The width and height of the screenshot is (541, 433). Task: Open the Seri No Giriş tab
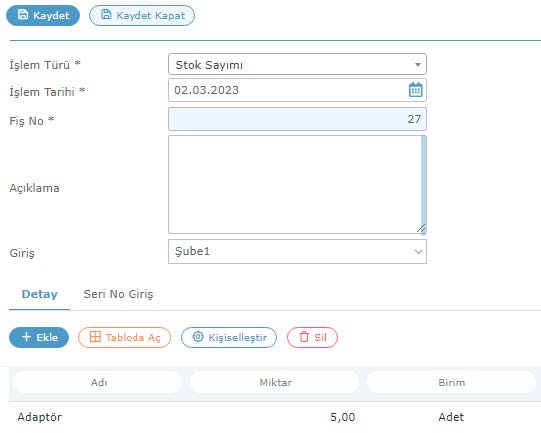tap(118, 294)
